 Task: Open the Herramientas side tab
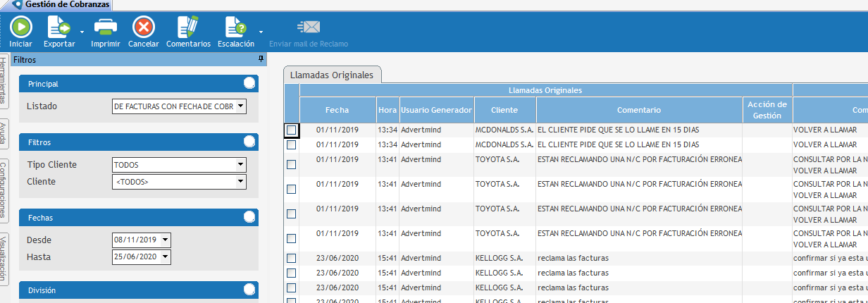4,81
